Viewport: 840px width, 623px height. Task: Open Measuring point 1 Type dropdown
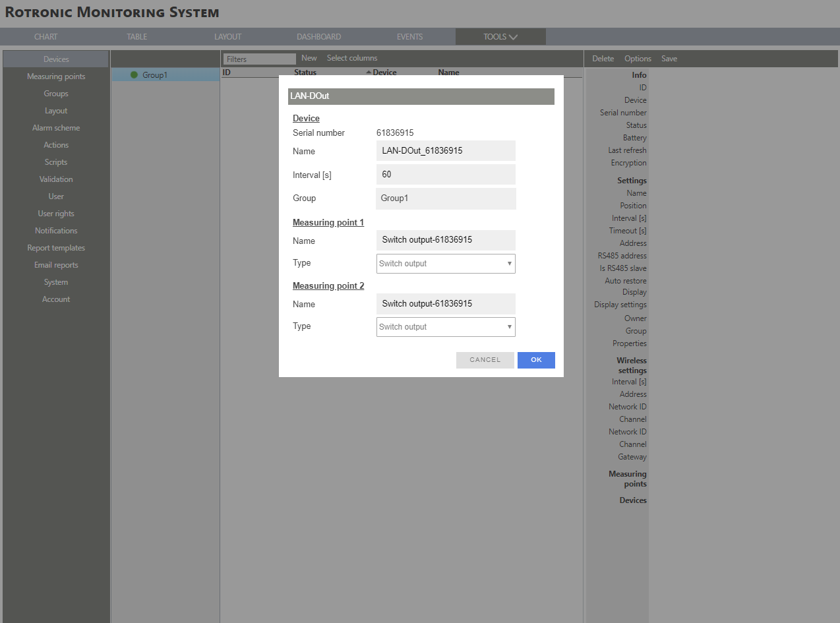446,264
